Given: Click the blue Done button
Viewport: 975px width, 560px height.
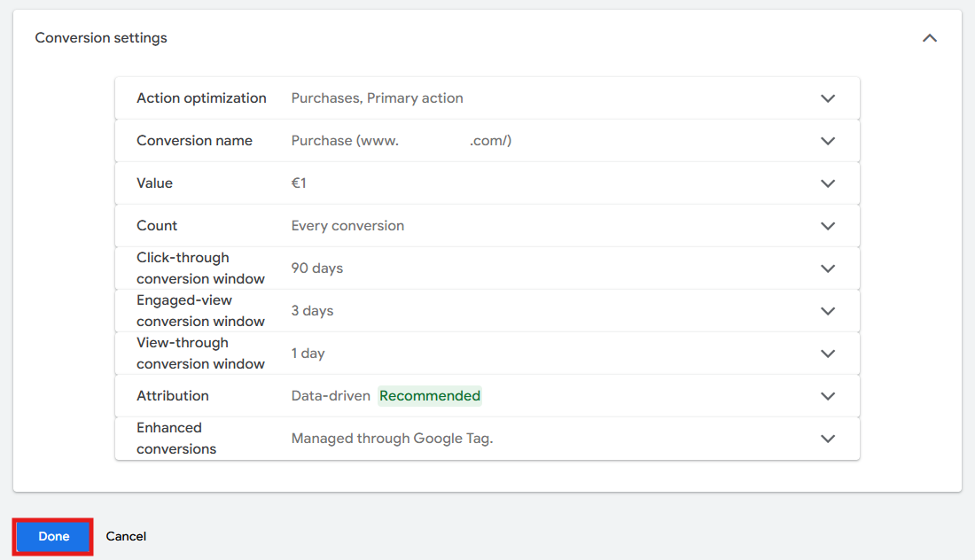Looking at the screenshot, I should tap(53, 536).
